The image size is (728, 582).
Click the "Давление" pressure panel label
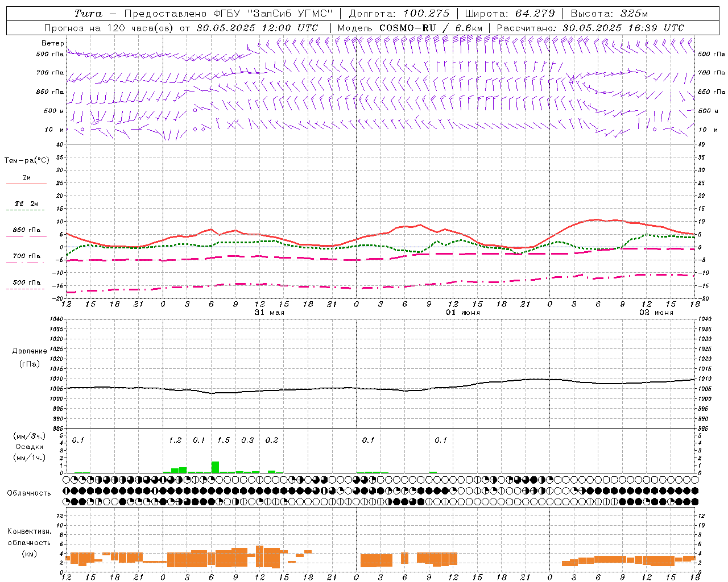click(x=30, y=351)
